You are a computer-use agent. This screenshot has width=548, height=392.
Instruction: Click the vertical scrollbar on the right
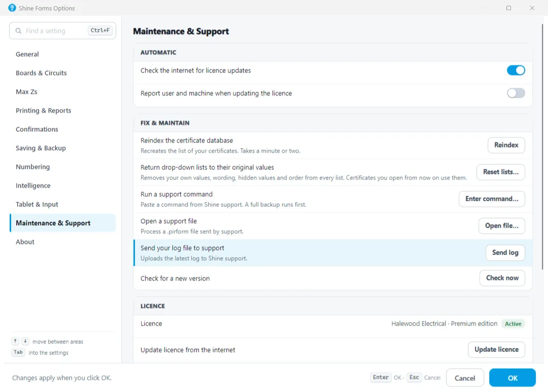542,147
